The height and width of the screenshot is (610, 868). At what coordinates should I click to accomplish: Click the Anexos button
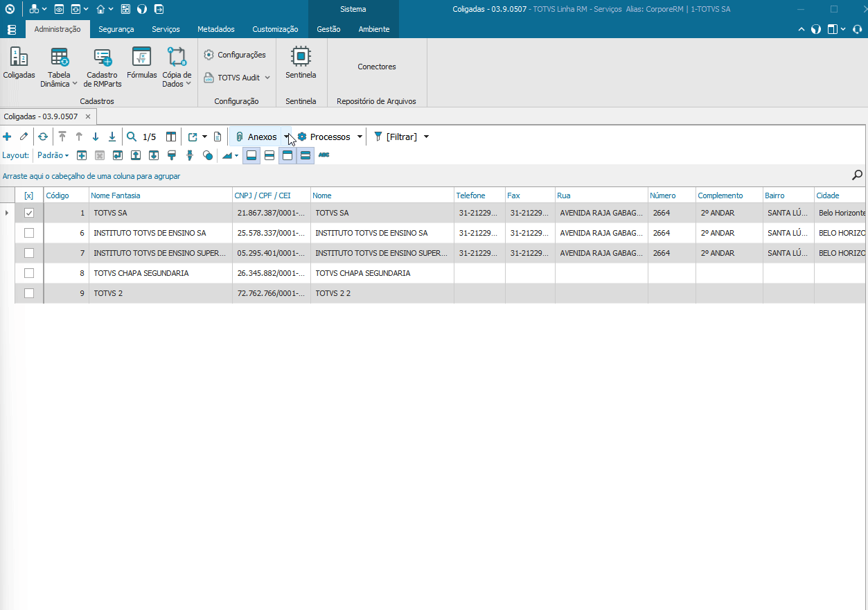[256, 137]
